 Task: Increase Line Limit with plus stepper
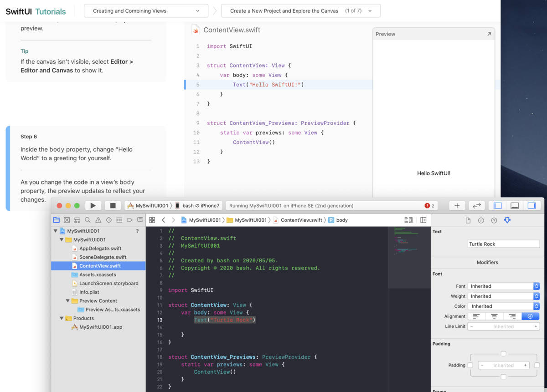click(x=536, y=326)
